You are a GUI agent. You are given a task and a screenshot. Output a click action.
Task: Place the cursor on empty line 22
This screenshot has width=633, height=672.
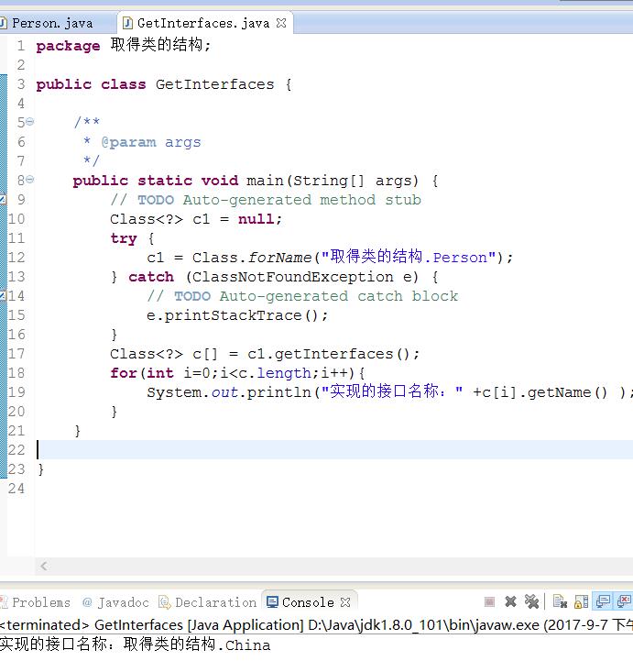333,449
